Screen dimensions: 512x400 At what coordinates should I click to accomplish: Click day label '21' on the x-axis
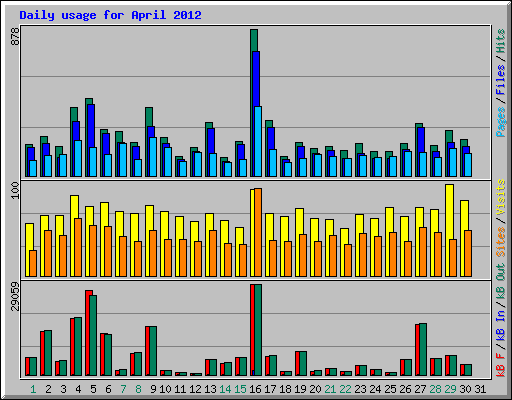[x=330, y=389]
